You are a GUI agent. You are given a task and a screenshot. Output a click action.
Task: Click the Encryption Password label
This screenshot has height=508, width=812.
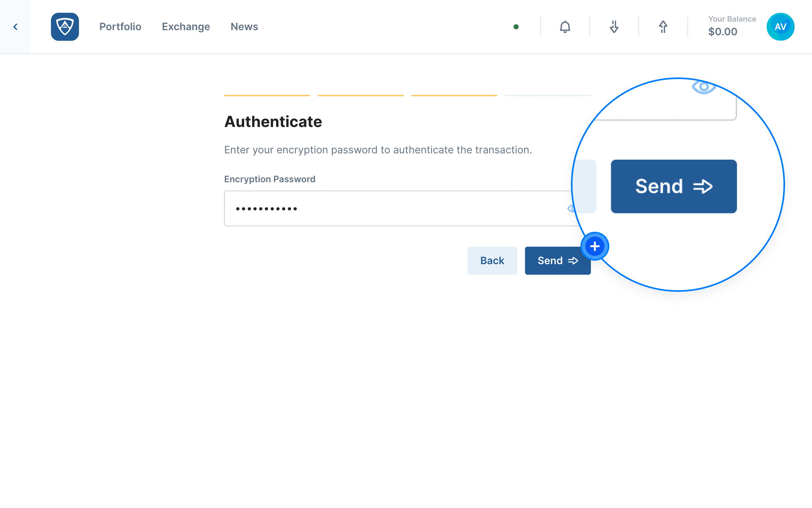pyautogui.click(x=270, y=179)
